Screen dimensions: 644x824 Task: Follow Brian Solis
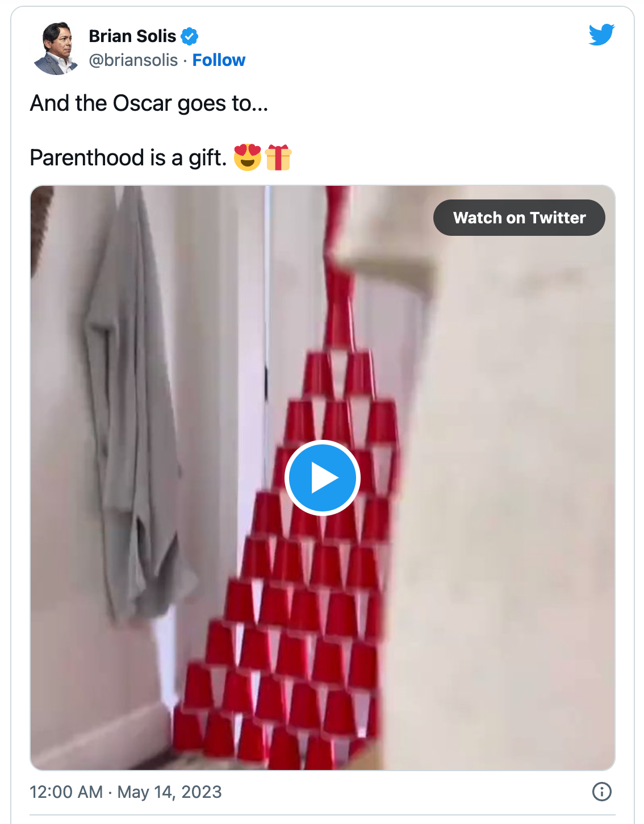pos(219,60)
